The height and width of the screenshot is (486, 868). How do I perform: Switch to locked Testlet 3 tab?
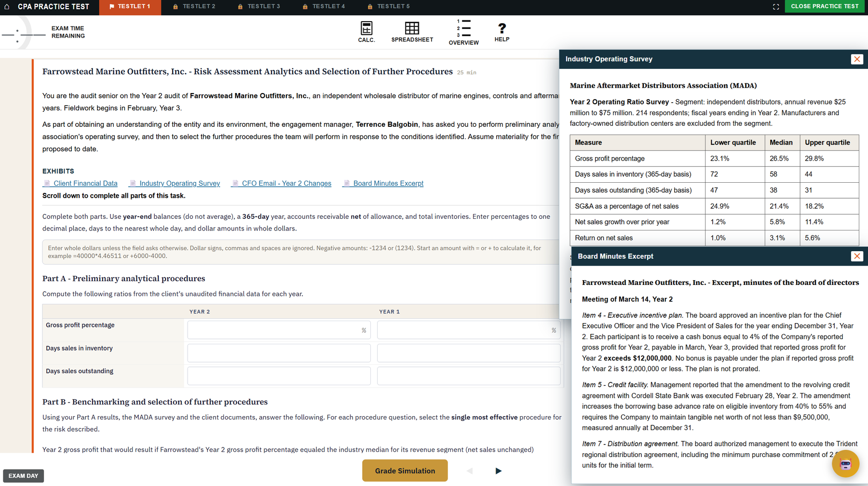(x=259, y=7)
